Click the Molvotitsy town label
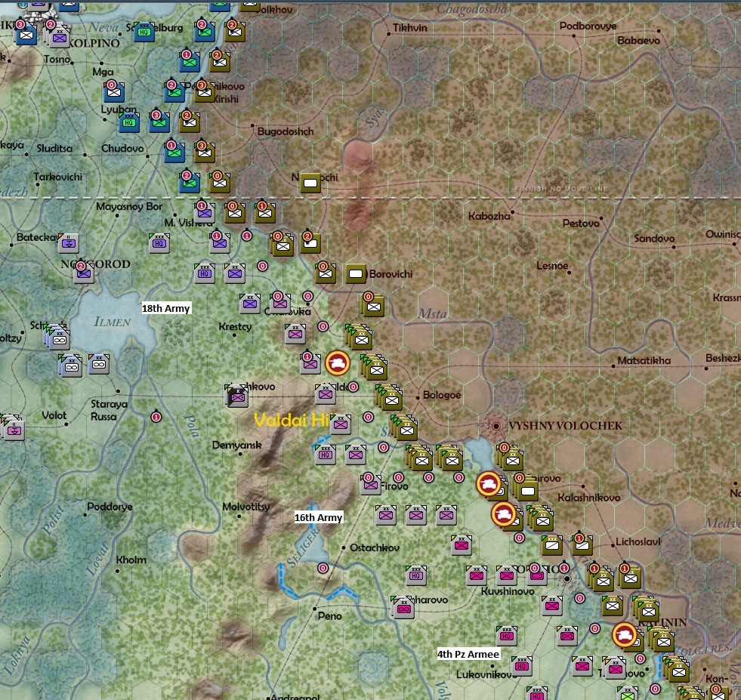This screenshot has width=741, height=700. pos(245,507)
